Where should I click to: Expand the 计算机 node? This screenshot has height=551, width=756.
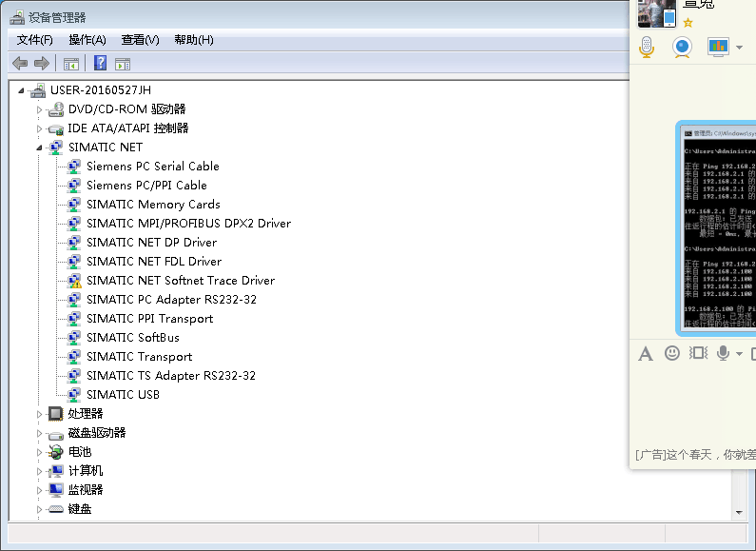pos(40,471)
